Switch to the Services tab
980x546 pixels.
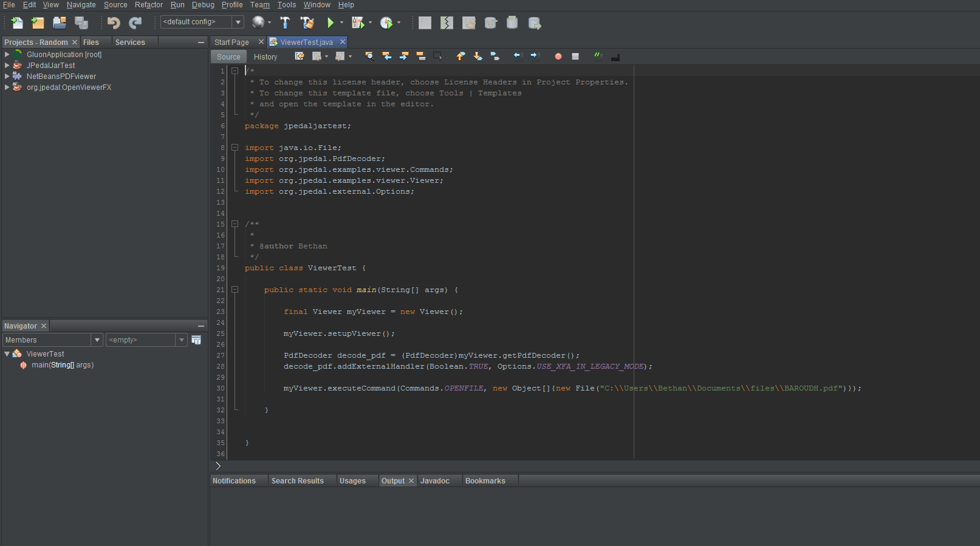point(130,43)
